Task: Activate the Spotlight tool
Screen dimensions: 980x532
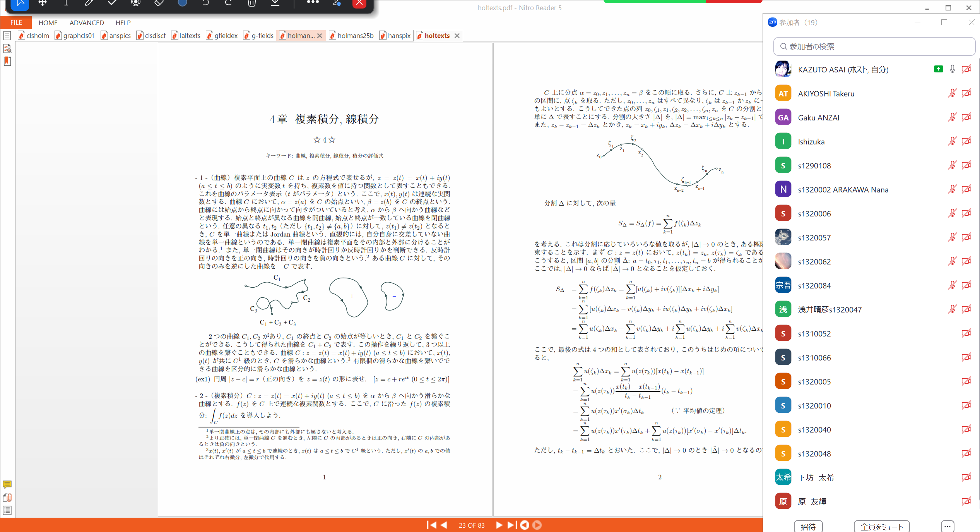Action: point(135,4)
